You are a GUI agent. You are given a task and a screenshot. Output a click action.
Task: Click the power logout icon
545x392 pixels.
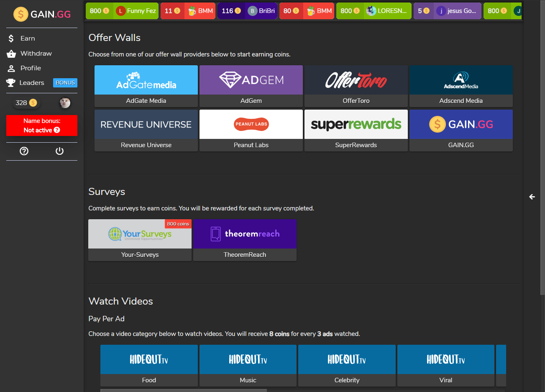tap(60, 151)
